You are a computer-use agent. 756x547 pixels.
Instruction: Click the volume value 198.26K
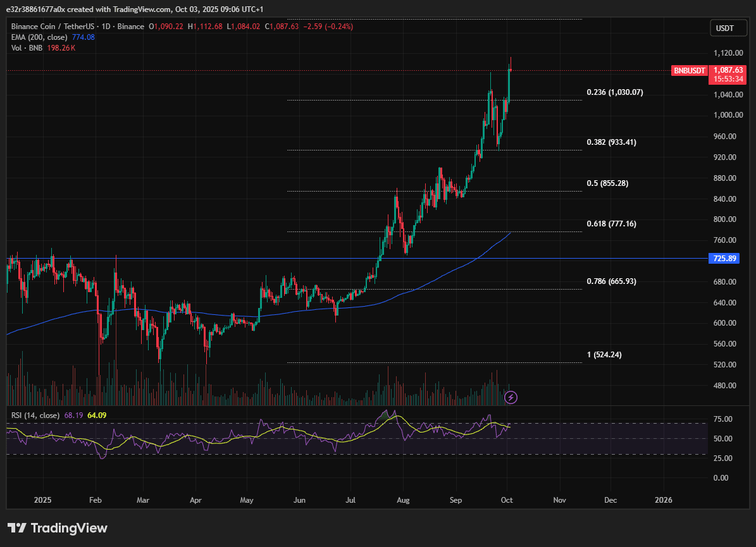(x=61, y=48)
